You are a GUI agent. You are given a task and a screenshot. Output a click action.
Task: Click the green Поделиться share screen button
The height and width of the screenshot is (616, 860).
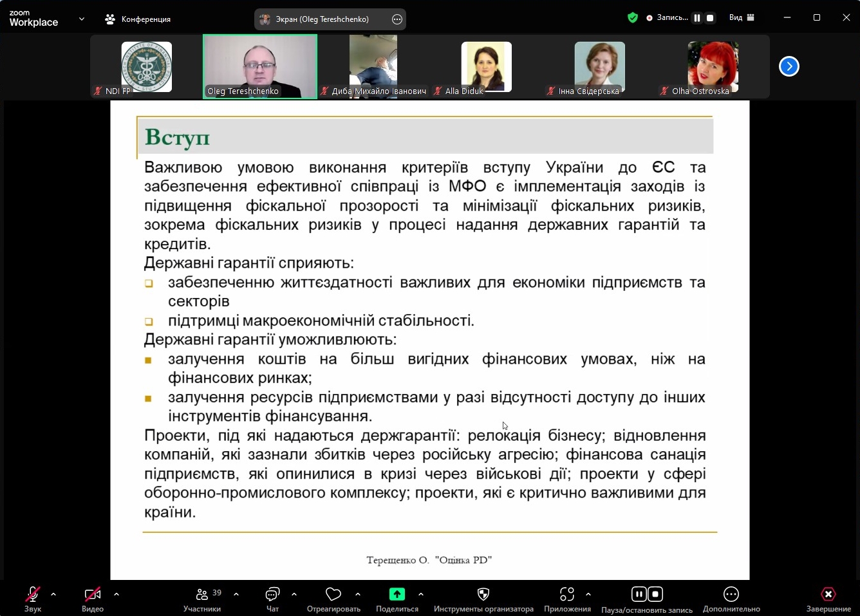(x=397, y=594)
